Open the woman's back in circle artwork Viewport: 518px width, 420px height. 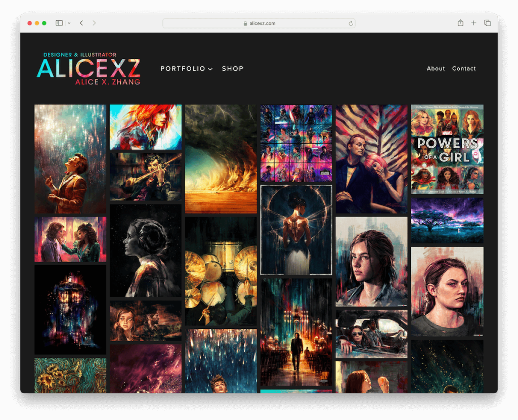point(296,230)
